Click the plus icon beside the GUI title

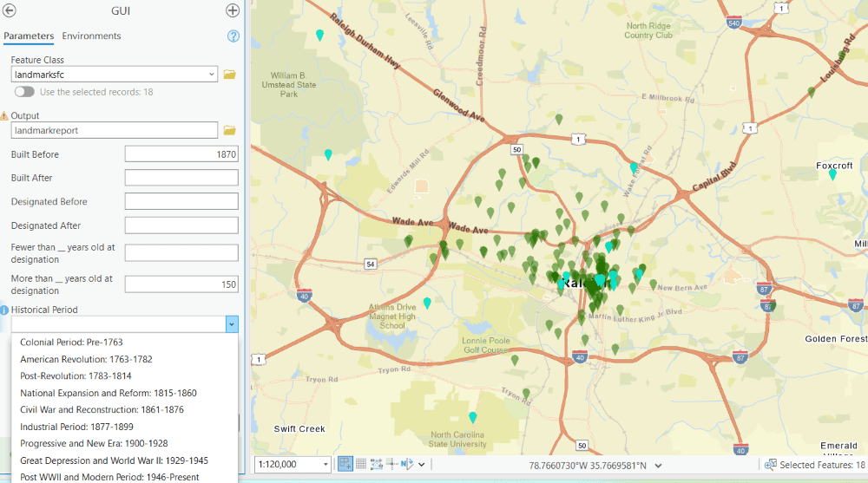pos(233,10)
